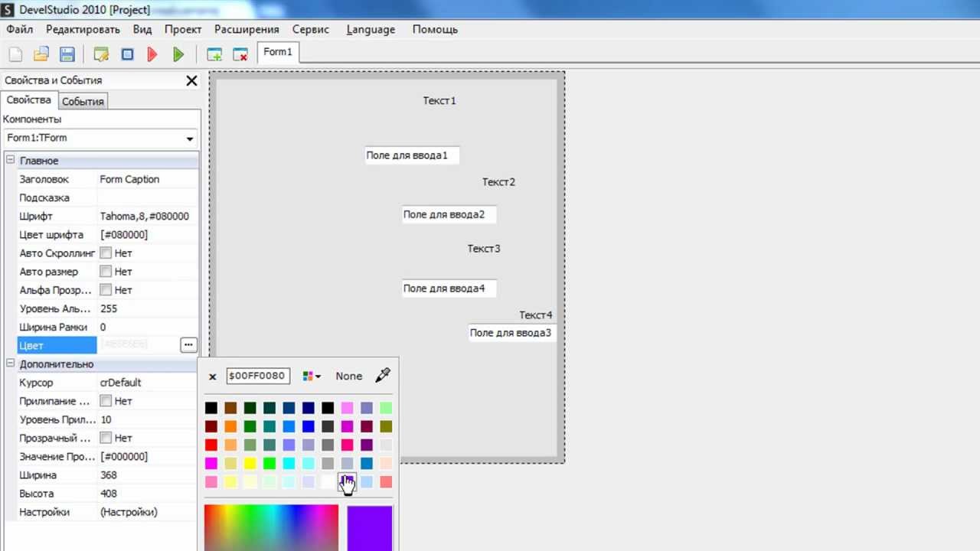Image resolution: width=980 pixels, height=551 pixels.
Task: Toggle the Прозрачный checkbox
Action: coord(106,438)
